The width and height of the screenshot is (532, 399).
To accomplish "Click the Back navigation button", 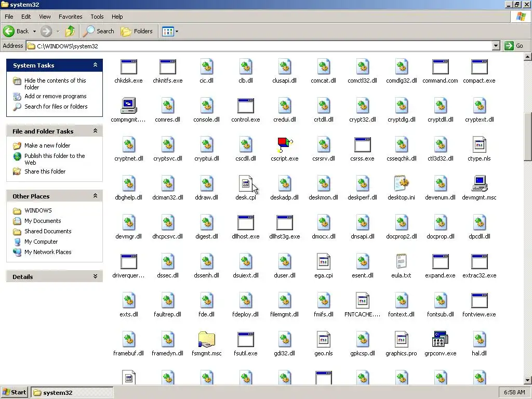I will tap(16, 31).
